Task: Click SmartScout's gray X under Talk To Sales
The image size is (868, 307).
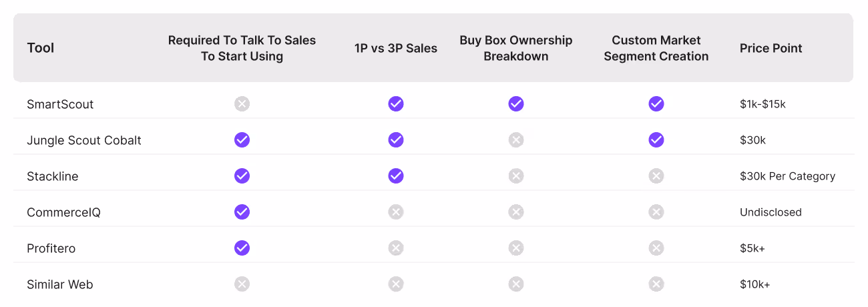Action: (x=242, y=103)
